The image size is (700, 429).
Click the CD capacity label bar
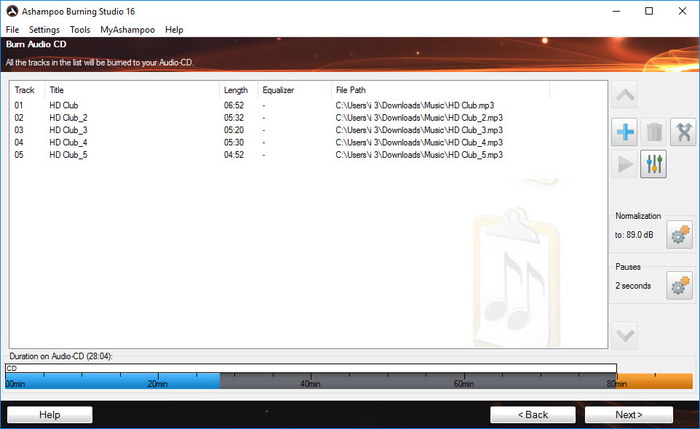pyautogui.click(x=311, y=368)
